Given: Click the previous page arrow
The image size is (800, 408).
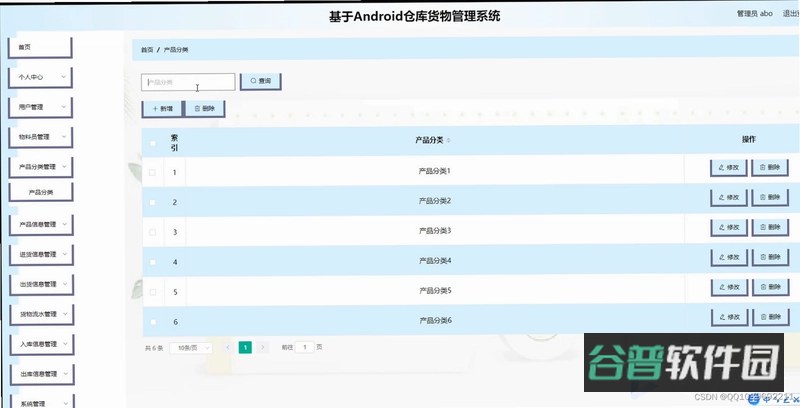Looking at the screenshot, I should point(228,348).
